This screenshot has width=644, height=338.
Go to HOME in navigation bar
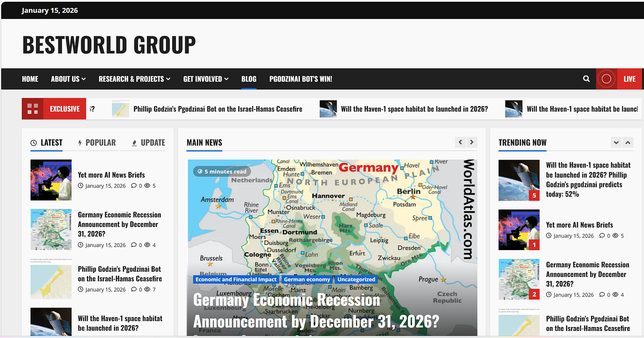coord(30,79)
